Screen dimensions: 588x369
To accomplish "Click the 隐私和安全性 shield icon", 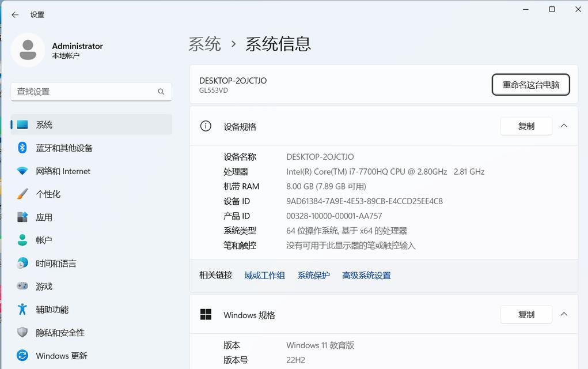I will pos(22,332).
